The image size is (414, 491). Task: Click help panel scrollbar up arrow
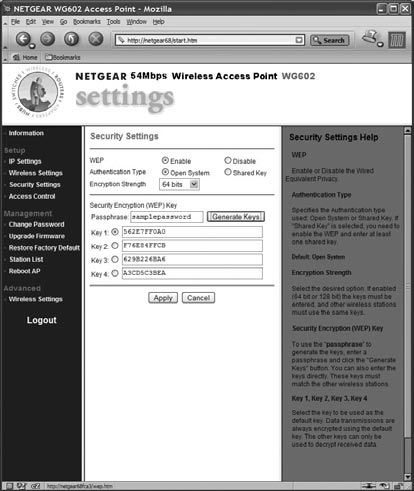(407, 130)
